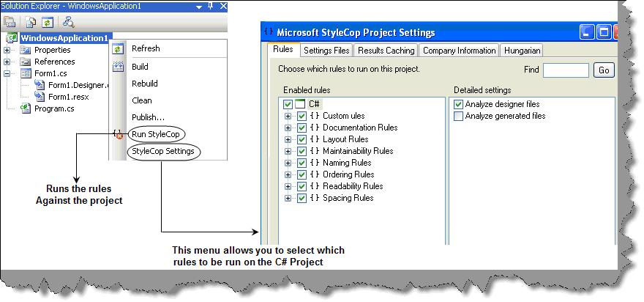Click the Form1.resx file icon

pos(40,97)
